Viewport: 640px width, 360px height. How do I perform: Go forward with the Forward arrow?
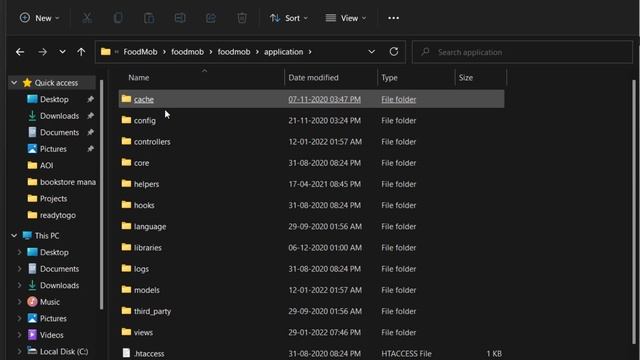pyautogui.click(x=42, y=52)
